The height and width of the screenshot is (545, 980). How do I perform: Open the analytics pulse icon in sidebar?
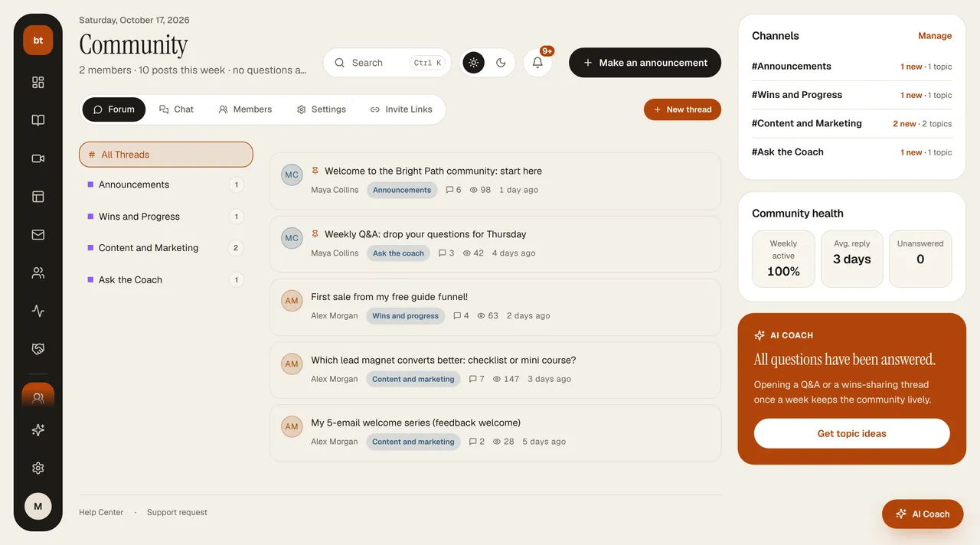tap(38, 311)
